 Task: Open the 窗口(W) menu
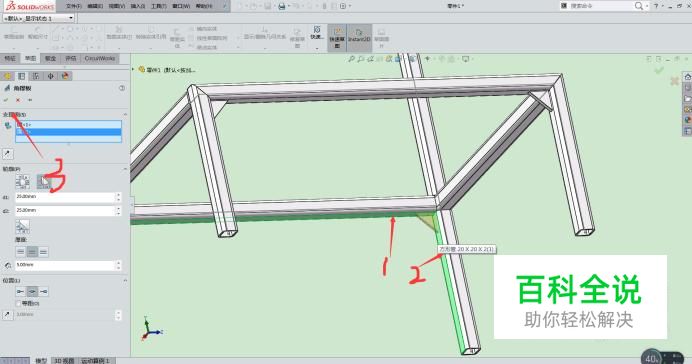181,6
